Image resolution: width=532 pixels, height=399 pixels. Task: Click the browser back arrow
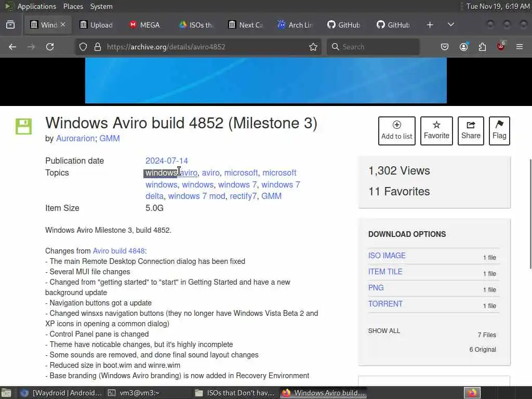point(12,47)
